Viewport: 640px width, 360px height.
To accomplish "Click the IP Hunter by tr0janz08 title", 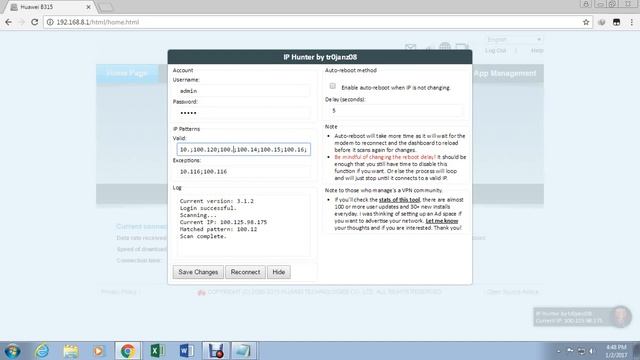I will pos(320,57).
